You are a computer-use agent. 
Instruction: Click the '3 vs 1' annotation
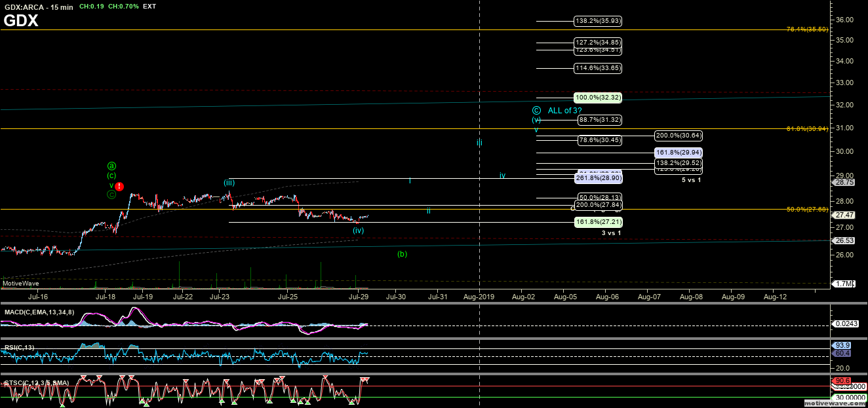[611, 233]
